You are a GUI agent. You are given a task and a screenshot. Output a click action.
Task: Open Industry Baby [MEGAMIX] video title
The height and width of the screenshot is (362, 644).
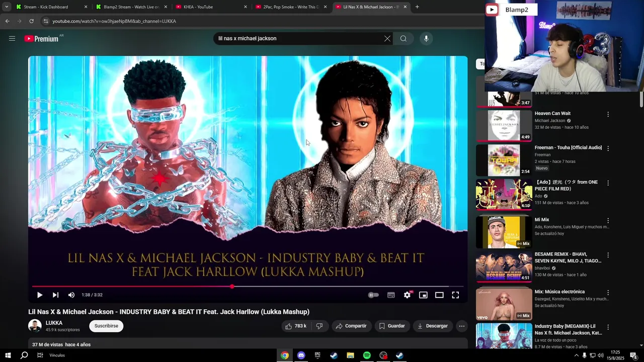pos(568,329)
